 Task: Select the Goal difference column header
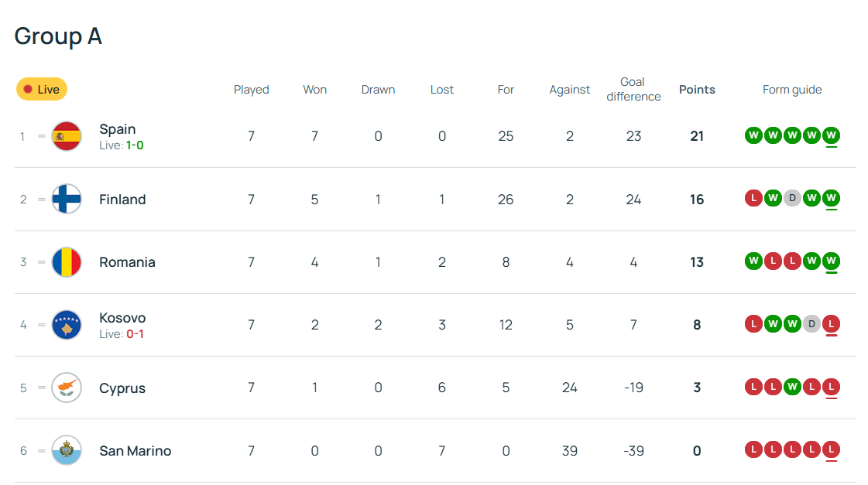click(633, 90)
